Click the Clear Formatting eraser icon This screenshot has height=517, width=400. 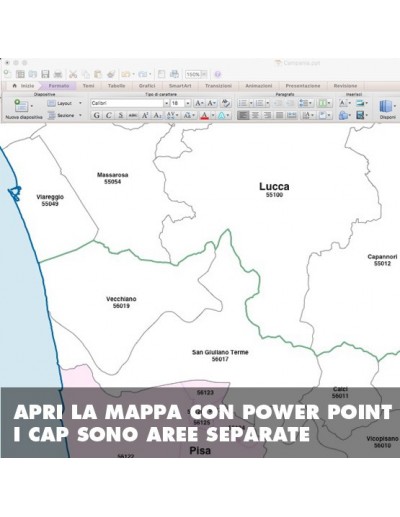[226, 103]
